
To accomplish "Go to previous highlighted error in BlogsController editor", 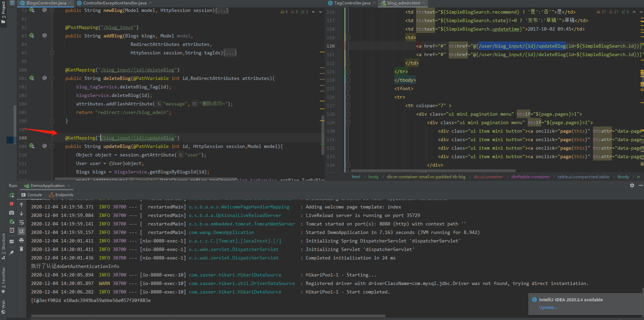I will pos(313,12).
